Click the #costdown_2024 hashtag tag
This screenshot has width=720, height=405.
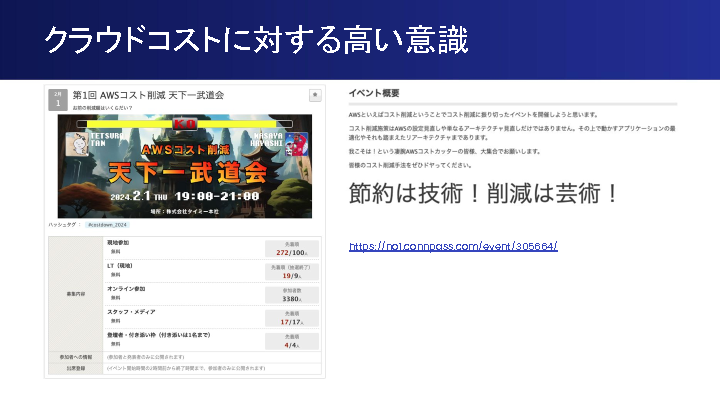(x=106, y=226)
